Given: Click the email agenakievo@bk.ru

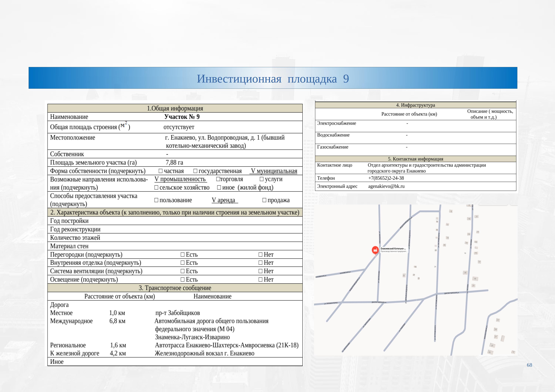Looking at the screenshot, I should coord(386,187).
